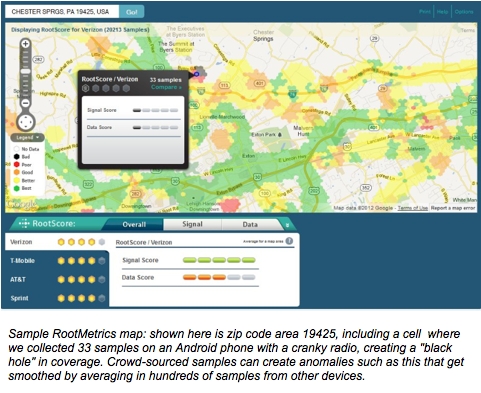Click the map zoom level slider handle

(x=26, y=71)
